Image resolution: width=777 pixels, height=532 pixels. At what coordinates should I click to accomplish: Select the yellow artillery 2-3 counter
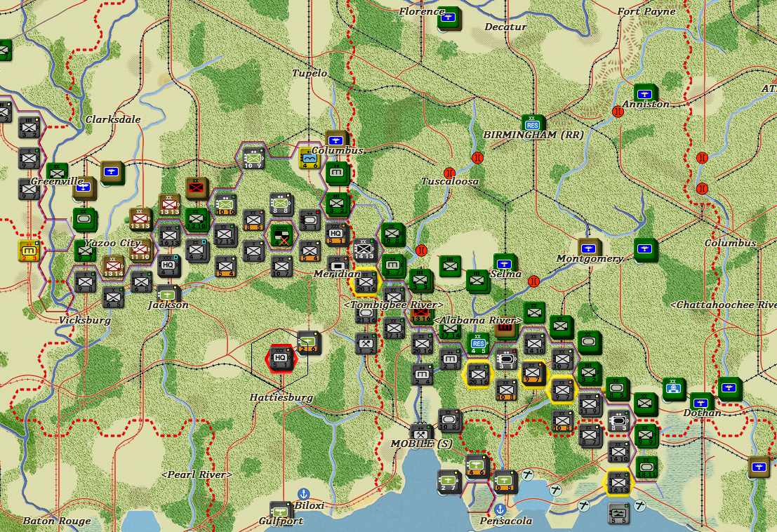[x=29, y=250]
